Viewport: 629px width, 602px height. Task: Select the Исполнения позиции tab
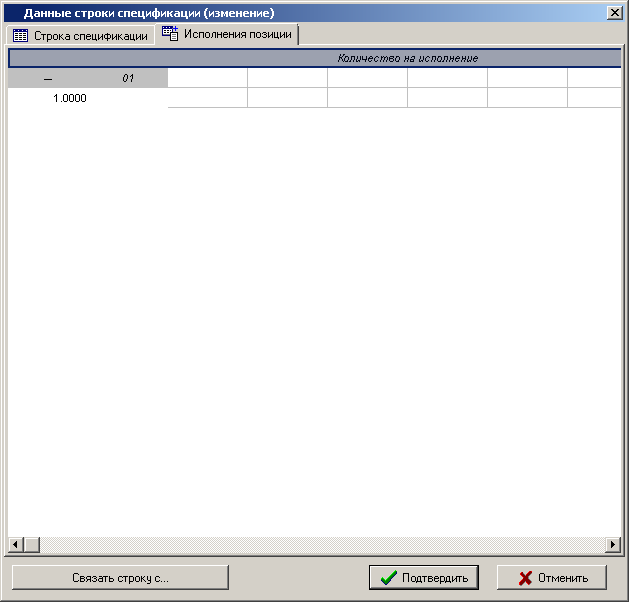(x=228, y=35)
